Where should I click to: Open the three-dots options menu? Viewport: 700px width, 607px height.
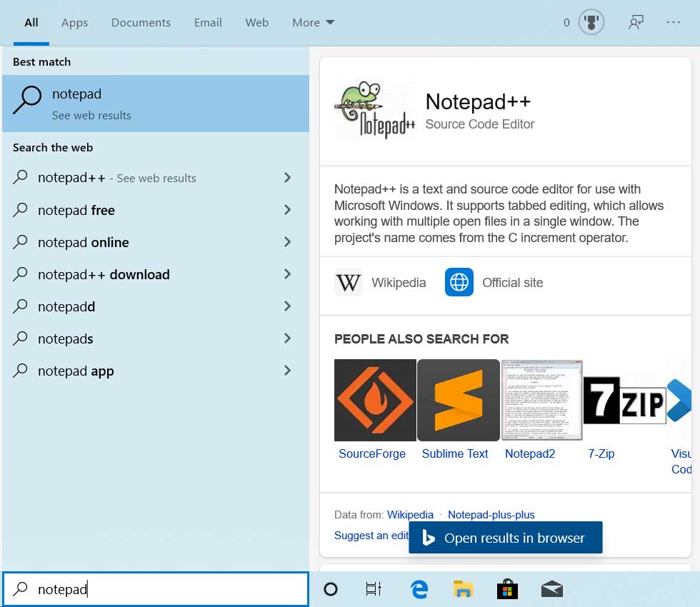coord(673,22)
